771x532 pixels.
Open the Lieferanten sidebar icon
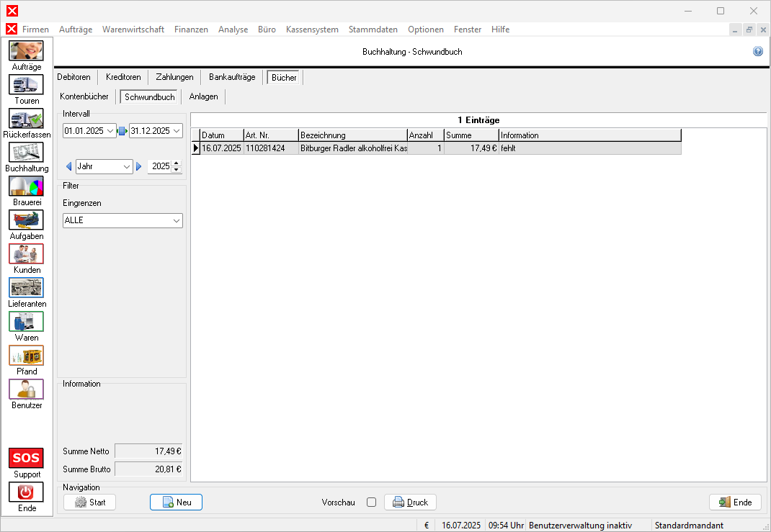click(x=26, y=288)
